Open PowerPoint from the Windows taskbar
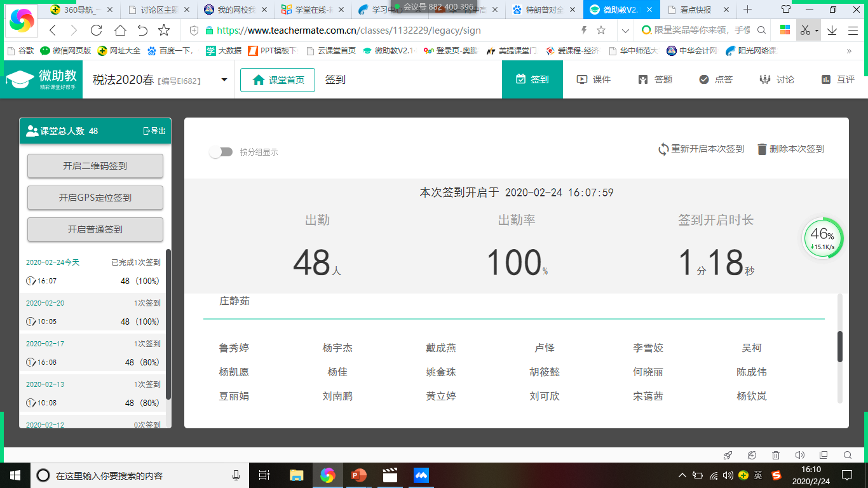The width and height of the screenshot is (868, 488). pyautogui.click(x=359, y=475)
